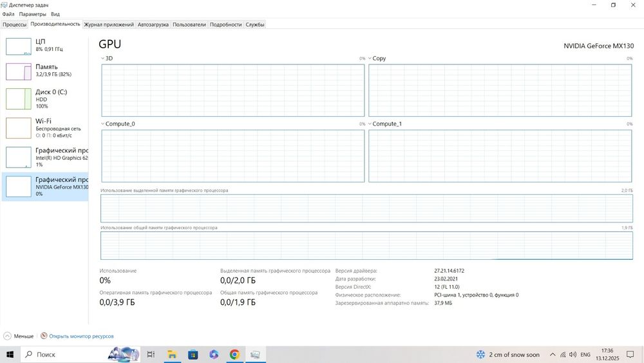Viewport: 644px width, 363px height.
Task: Click the Меньше collapse arrow icon
Action: (7, 337)
